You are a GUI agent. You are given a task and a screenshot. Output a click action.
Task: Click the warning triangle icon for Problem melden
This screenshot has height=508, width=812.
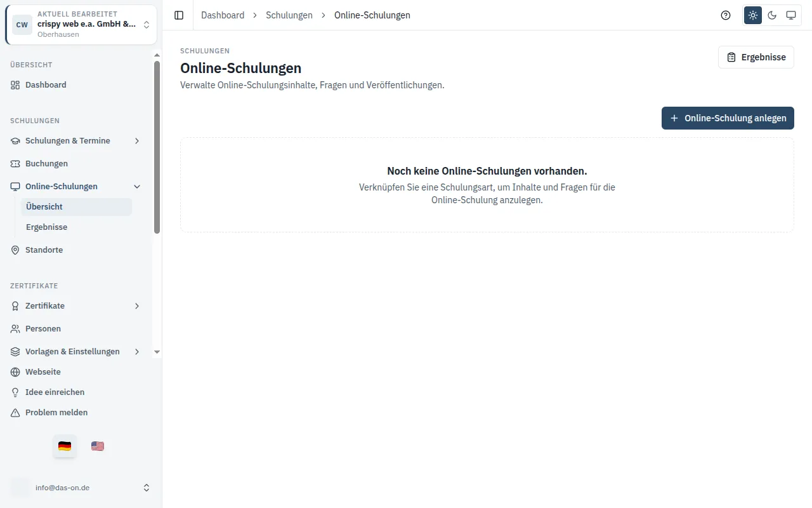point(15,413)
